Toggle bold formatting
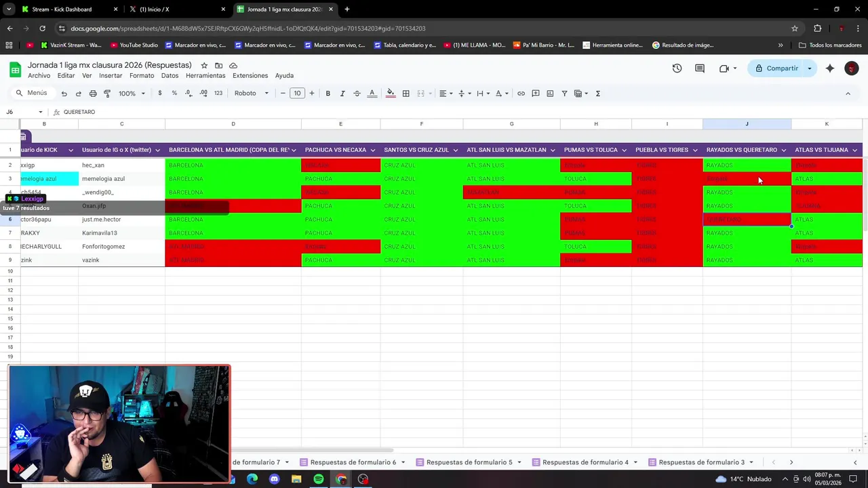868x488 pixels. pos(328,94)
